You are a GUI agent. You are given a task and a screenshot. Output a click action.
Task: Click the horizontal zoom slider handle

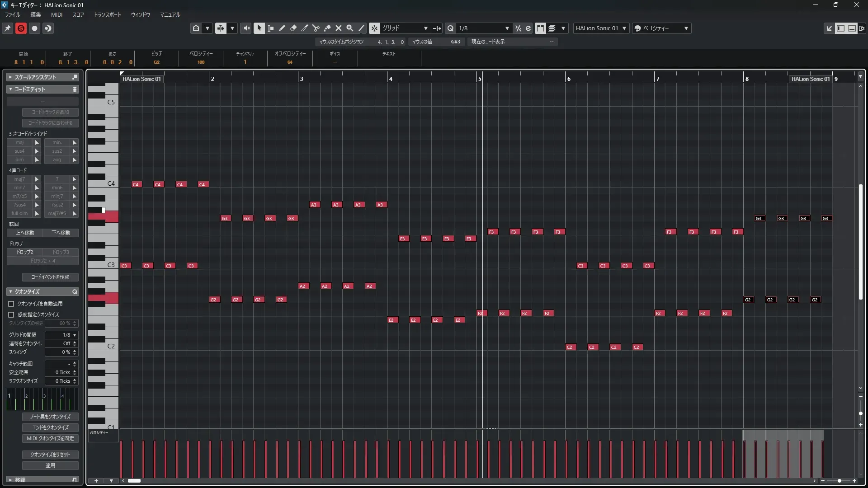point(840,481)
